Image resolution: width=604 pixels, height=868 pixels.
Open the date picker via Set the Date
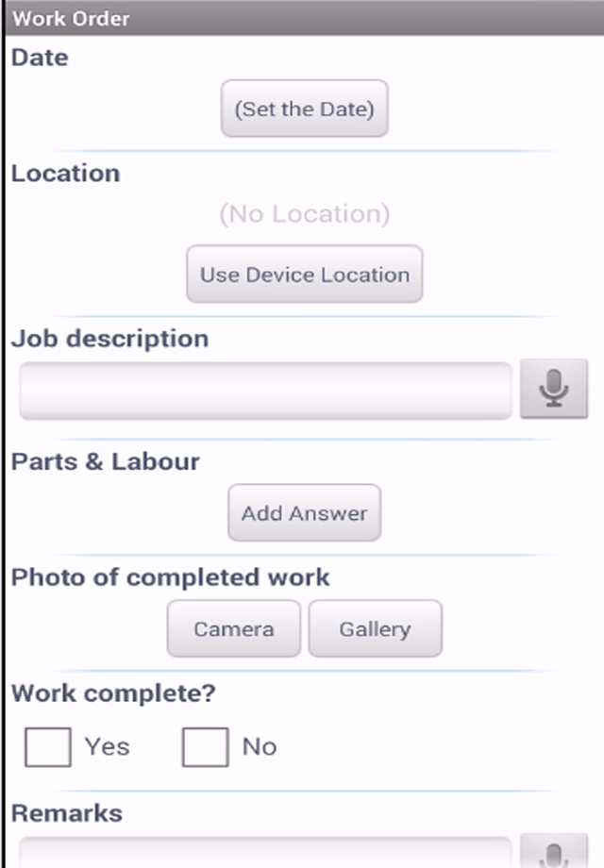point(305,108)
